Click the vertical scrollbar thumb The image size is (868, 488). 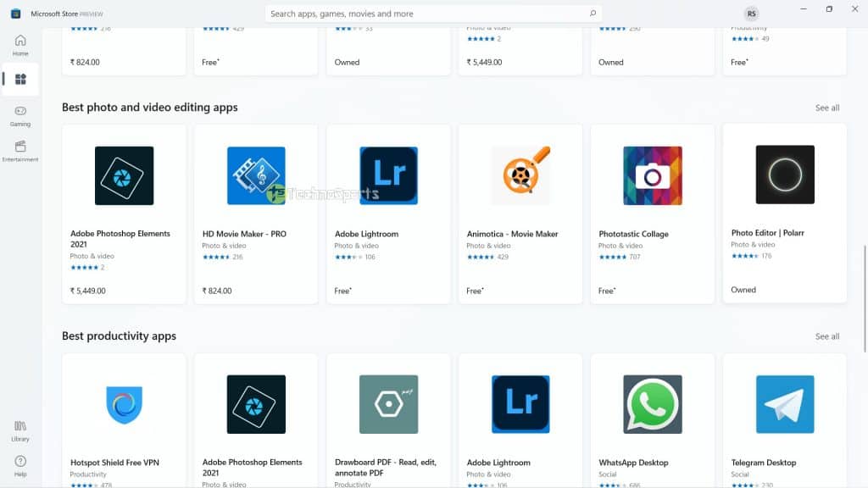pyautogui.click(x=865, y=299)
